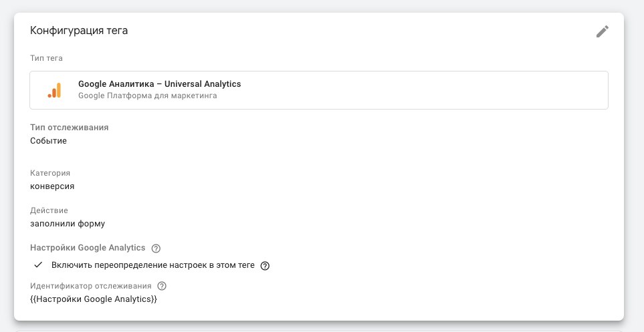
Task: Click the Конфигурация тега heading
Action: [79, 31]
